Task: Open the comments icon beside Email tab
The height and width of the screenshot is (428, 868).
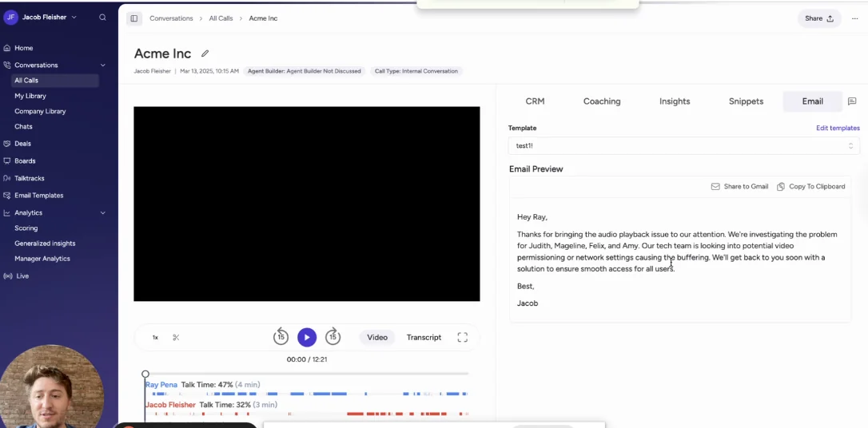Action: (x=852, y=101)
